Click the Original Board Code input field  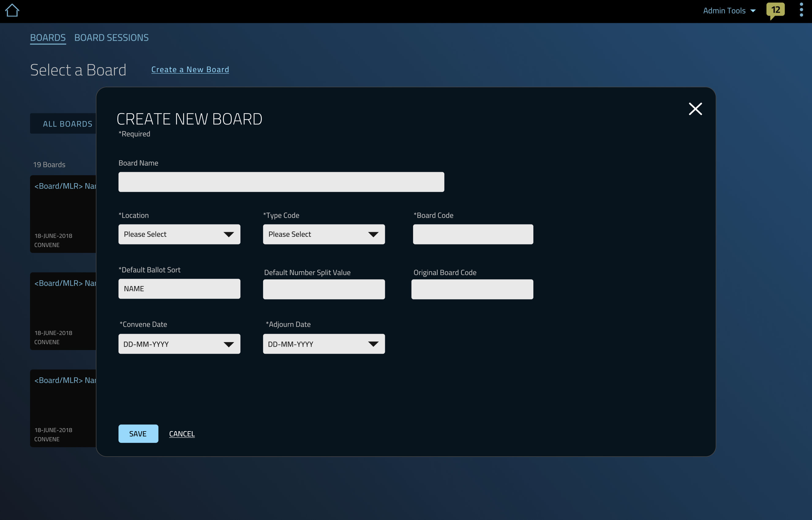pyautogui.click(x=472, y=289)
